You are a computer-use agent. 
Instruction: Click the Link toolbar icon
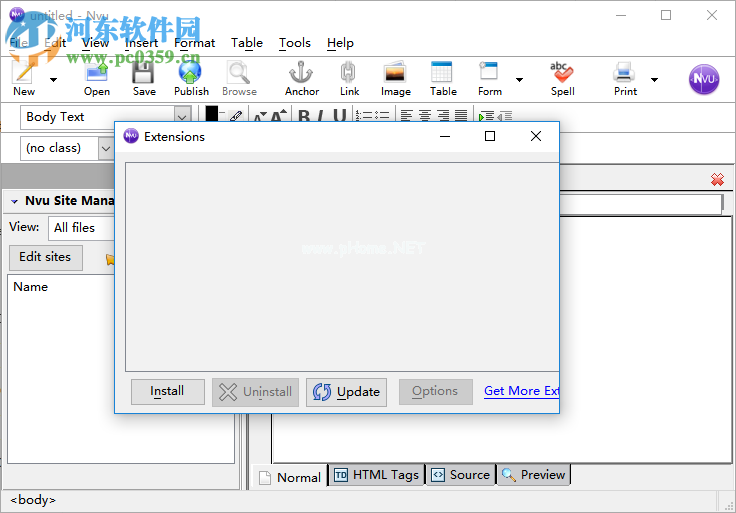349,77
